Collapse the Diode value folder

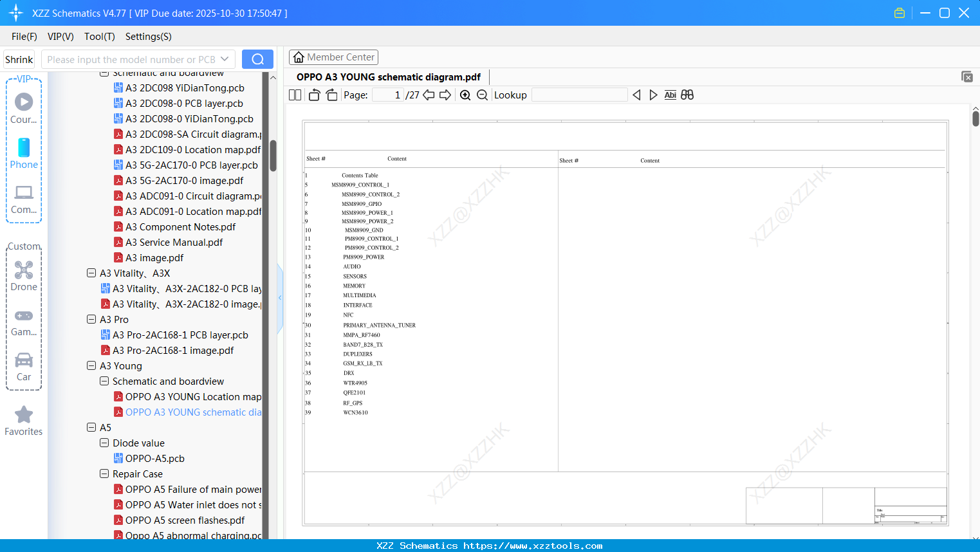tap(104, 443)
